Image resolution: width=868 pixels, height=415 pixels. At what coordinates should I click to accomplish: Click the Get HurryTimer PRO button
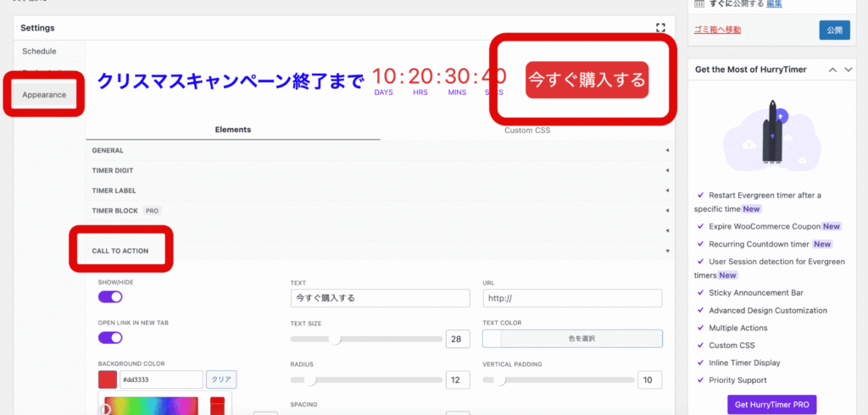771,405
